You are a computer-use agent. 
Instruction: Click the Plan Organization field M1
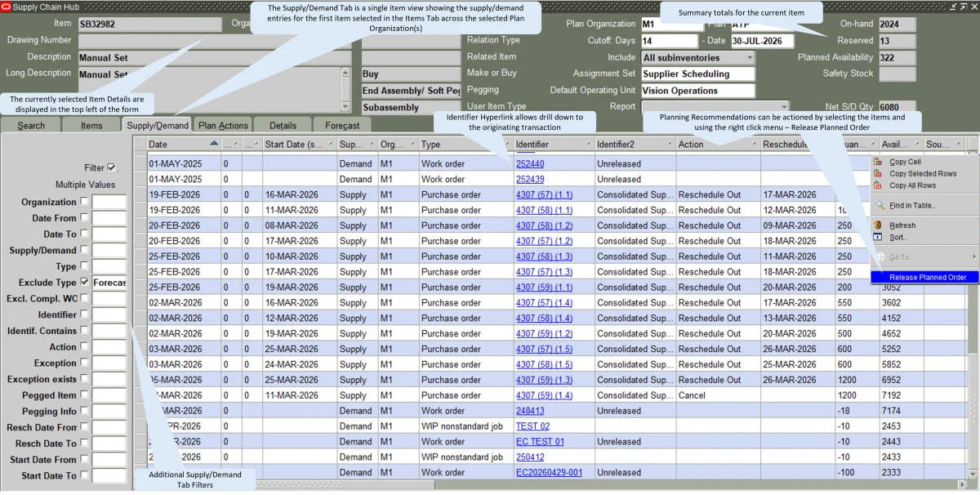click(671, 25)
